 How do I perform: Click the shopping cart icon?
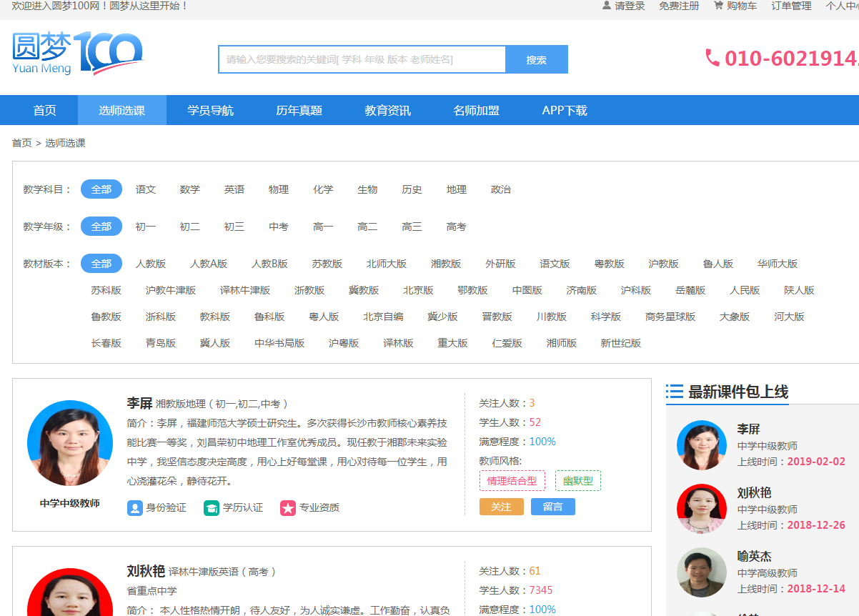tap(718, 6)
